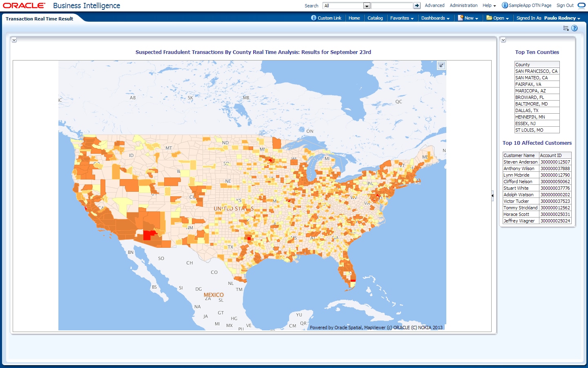Open the Catalog menu item
Image resolution: width=588 pixels, height=368 pixels.
pos(375,18)
